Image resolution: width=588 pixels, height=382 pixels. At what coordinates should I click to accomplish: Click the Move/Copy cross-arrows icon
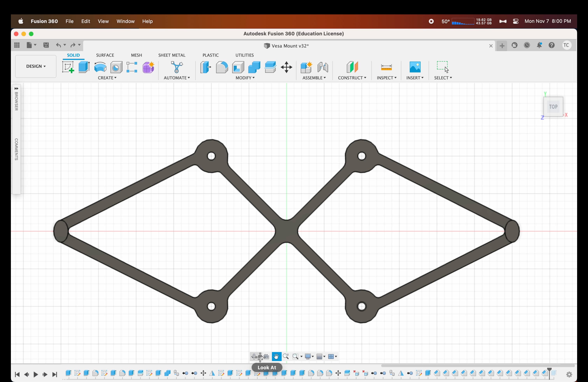pos(287,67)
